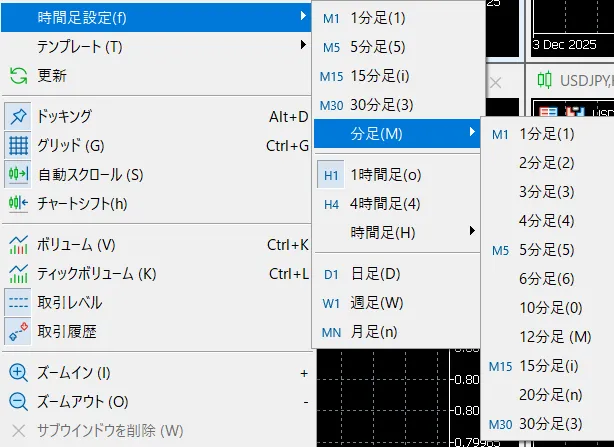This screenshot has height=447, width=614.
Task: Select 4時間足 H4 timeframe
Action: (x=385, y=204)
